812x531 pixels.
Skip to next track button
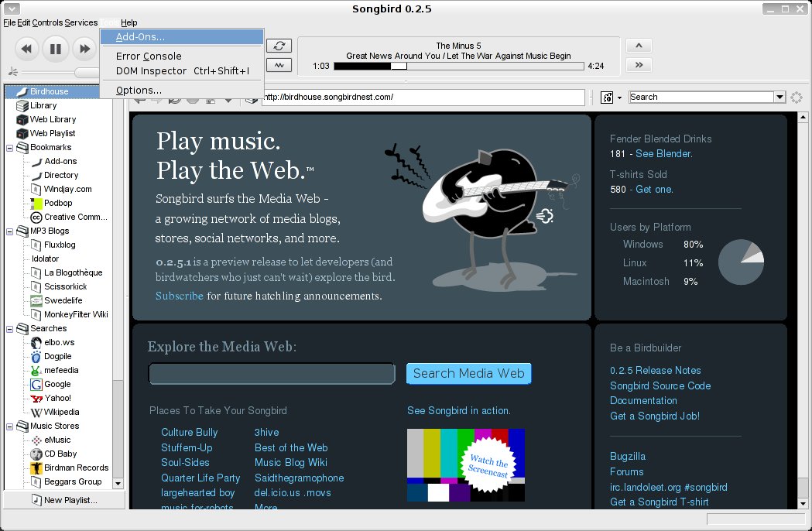(84, 50)
